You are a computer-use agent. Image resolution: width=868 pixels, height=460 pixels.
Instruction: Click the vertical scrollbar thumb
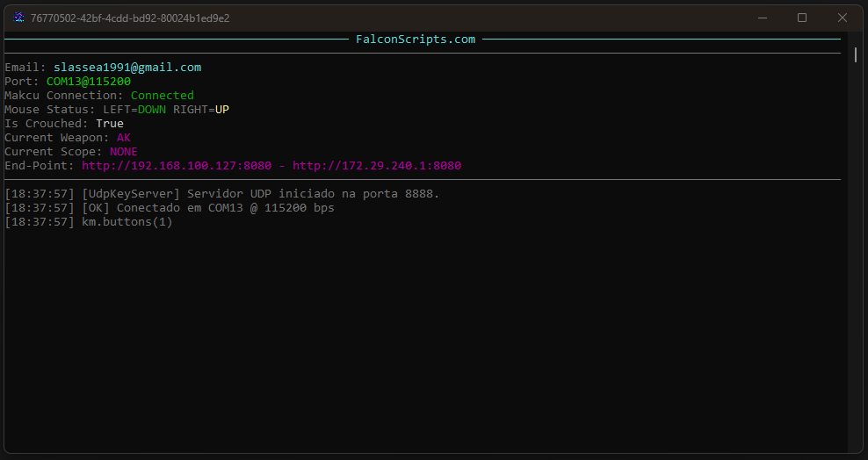click(856, 54)
